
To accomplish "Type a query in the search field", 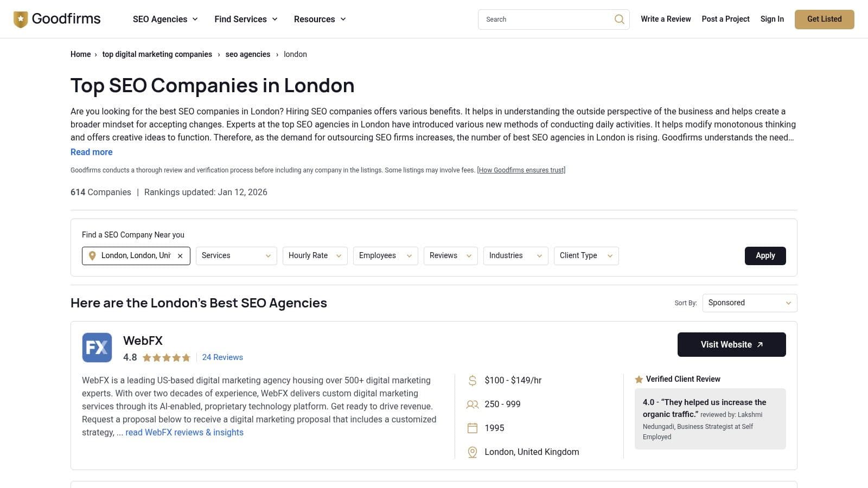I will (x=542, y=19).
